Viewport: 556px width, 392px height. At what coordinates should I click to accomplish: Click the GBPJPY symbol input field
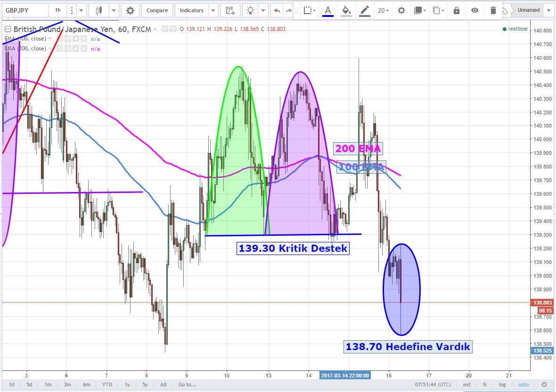point(25,10)
